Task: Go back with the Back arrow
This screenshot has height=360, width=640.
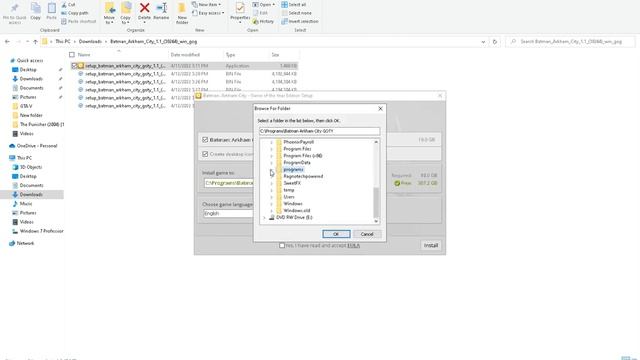Action: 7,42
